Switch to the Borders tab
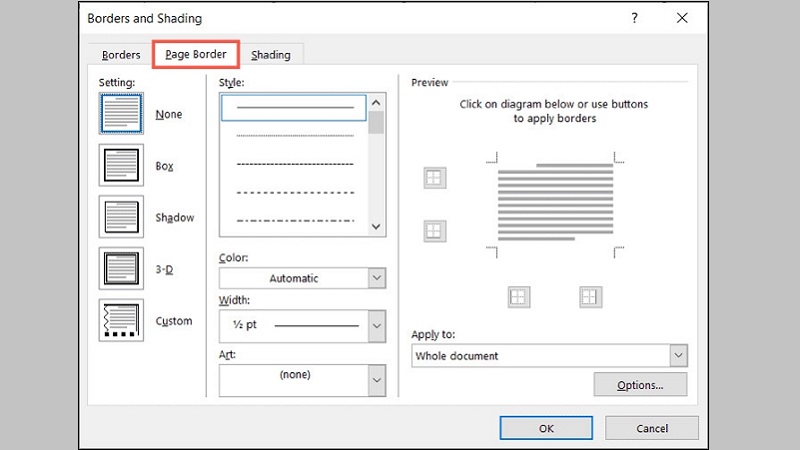This screenshot has width=800, height=450. (x=121, y=55)
